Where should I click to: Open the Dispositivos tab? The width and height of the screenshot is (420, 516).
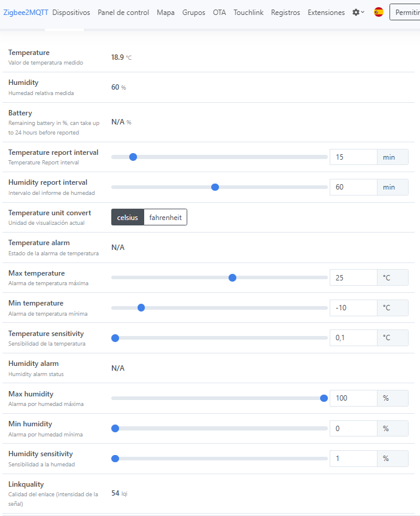71,12
